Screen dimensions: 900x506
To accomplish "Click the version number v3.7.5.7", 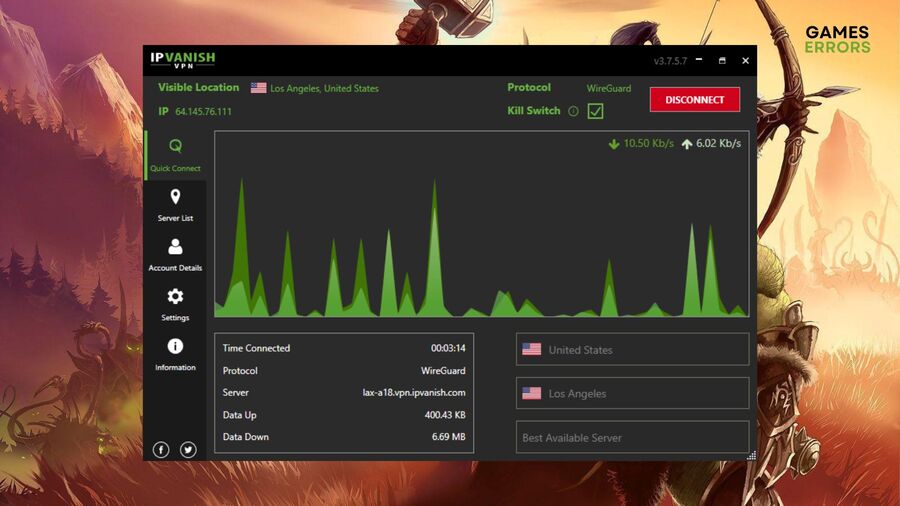I will [670, 61].
